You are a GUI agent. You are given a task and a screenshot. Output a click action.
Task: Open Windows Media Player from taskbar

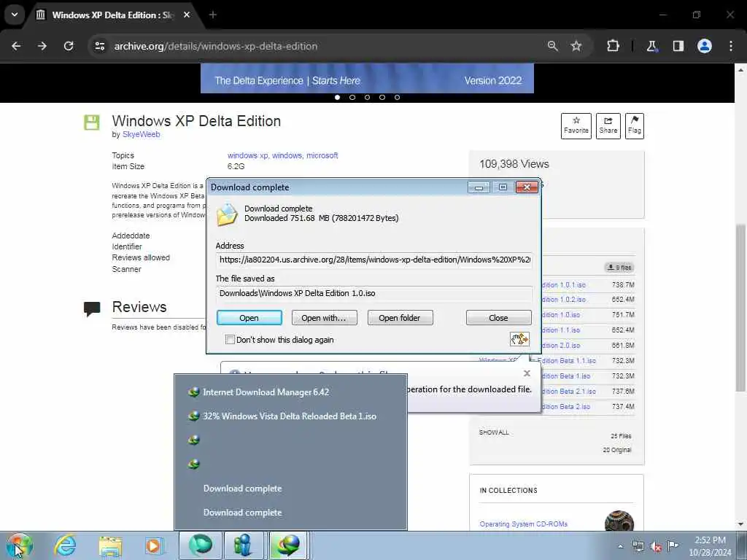pos(154,545)
